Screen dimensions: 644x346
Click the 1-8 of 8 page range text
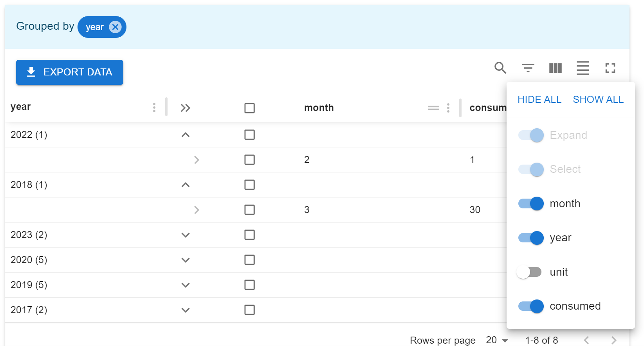[541, 341]
